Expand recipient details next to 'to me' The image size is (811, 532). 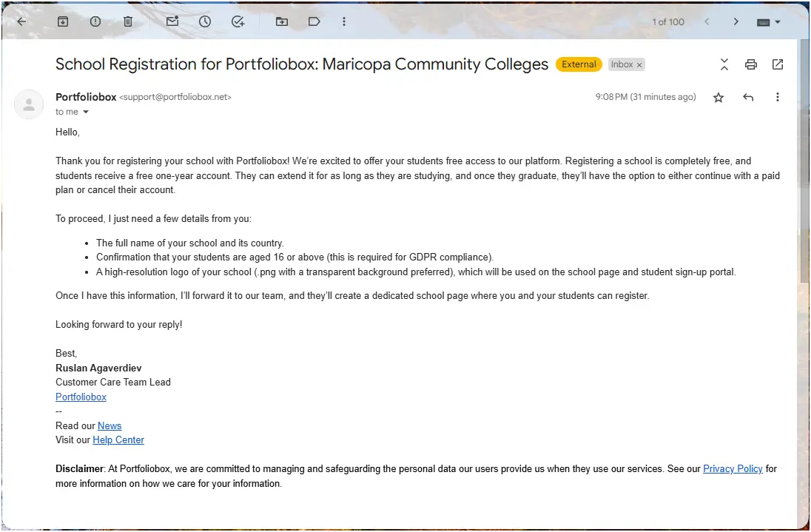coord(86,112)
